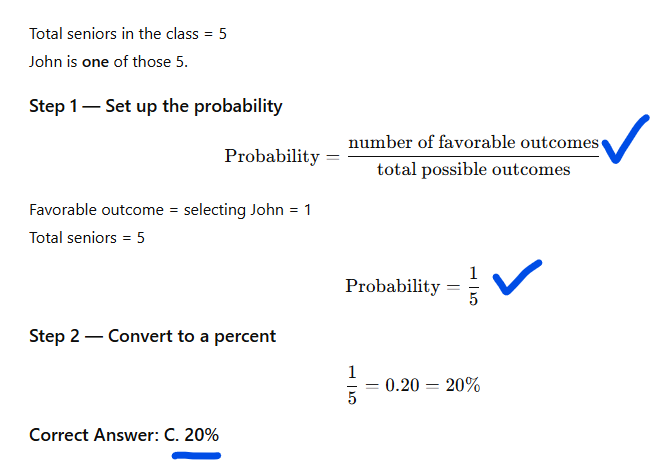Click the "Step 2 — Convert to a percent" heading
Viewport: 651px width, 462px height.
152,336
